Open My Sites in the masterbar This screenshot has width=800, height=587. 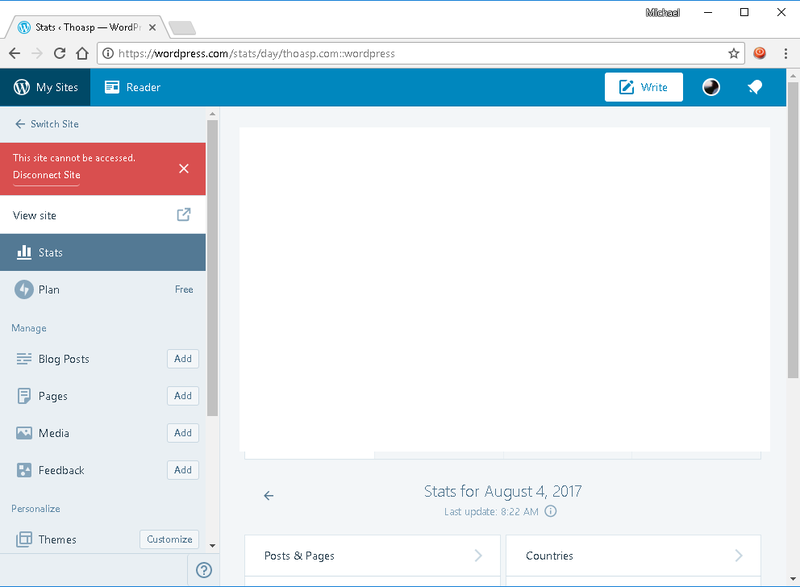(x=46, y=87)
